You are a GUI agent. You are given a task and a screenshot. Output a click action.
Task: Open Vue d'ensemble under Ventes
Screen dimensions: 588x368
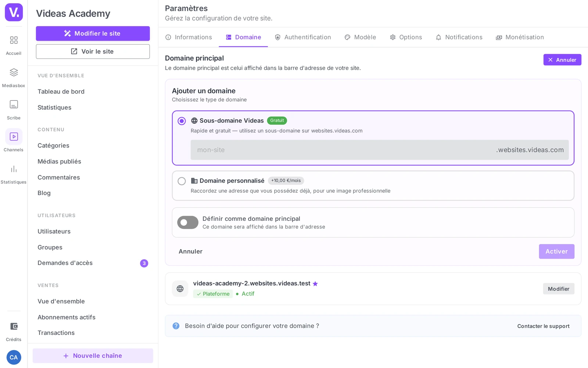(61, 301)
